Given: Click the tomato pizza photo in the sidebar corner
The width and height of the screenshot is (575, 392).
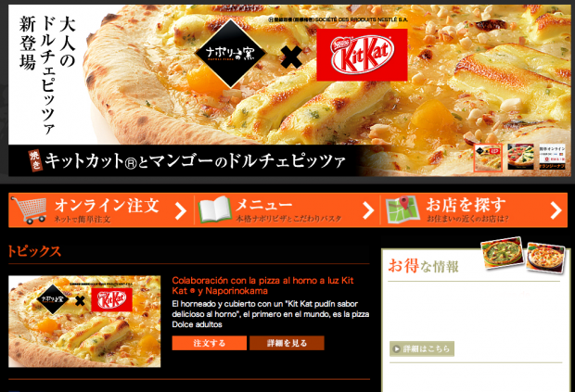Looking at the screenshot, I should click(x=545, y=258).
